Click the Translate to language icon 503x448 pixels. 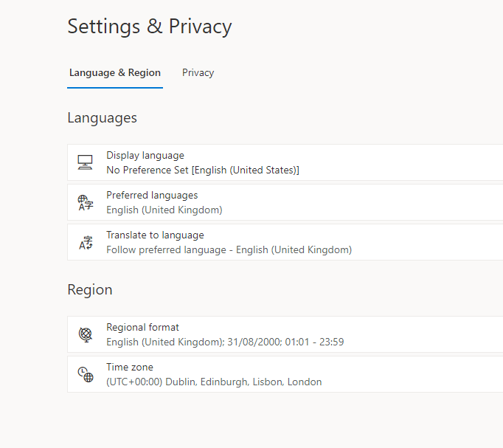[86, 243]
